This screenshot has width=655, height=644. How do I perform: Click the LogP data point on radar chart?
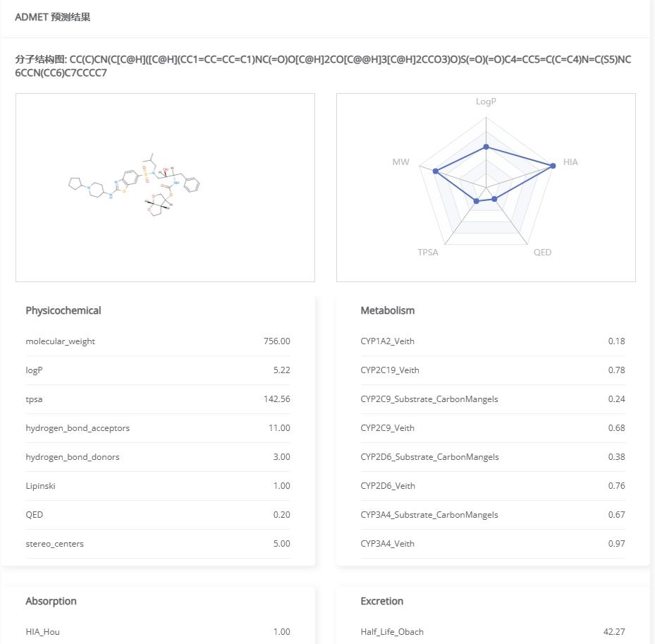[x=486, y=147]
